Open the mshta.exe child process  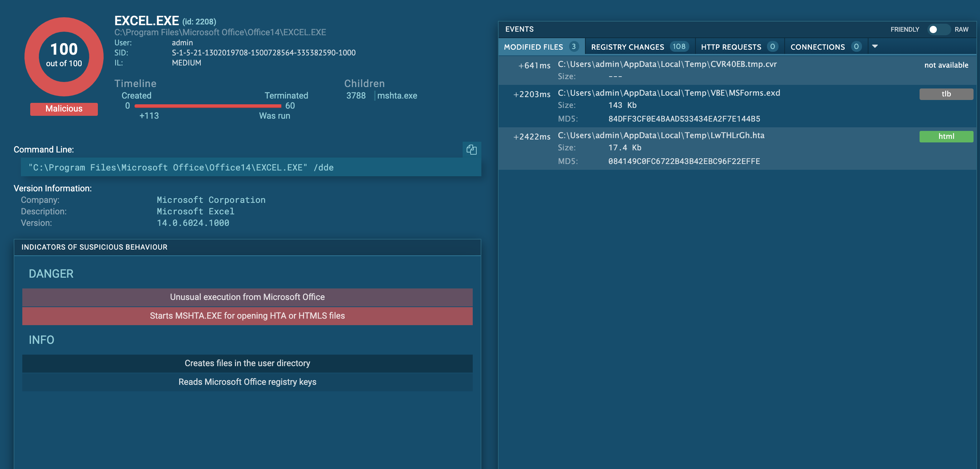click(x=397, y=95)
